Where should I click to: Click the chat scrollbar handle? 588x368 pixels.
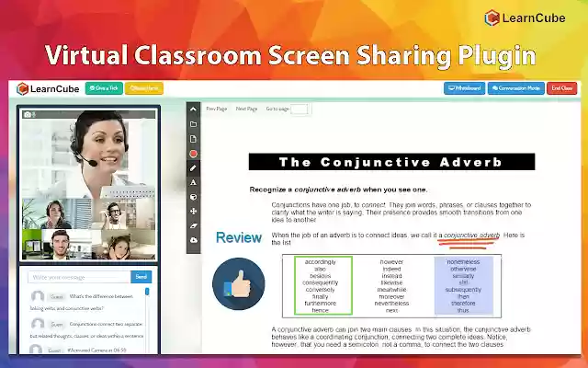pos(147,292)
